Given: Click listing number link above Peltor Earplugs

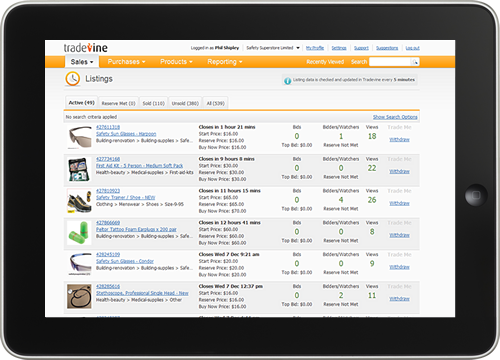Looking at the screenshot, I should pos(108,223).
